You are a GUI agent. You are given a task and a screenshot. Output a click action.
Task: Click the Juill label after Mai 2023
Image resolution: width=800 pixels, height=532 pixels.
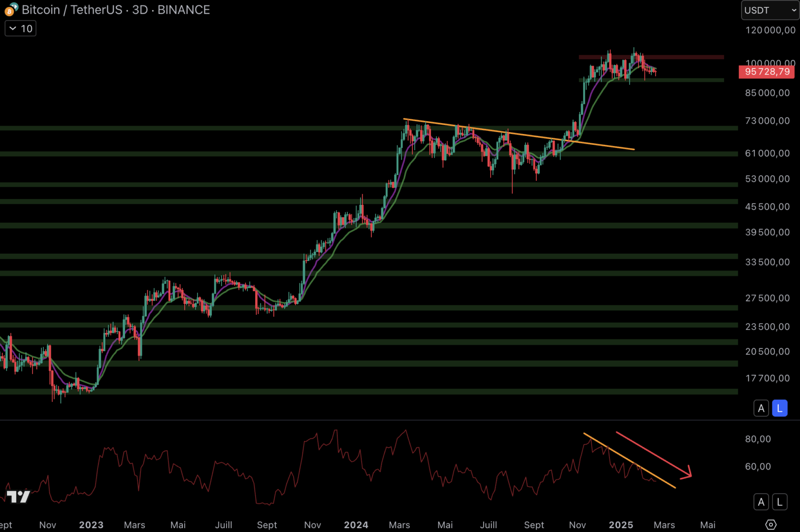(x=224, y=525)
